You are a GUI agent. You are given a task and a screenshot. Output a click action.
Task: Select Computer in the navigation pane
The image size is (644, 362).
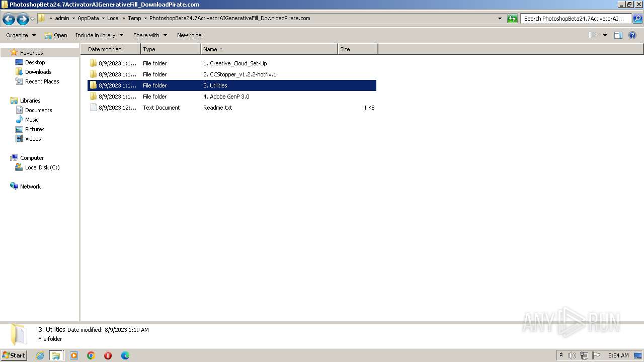click(32, 158)
